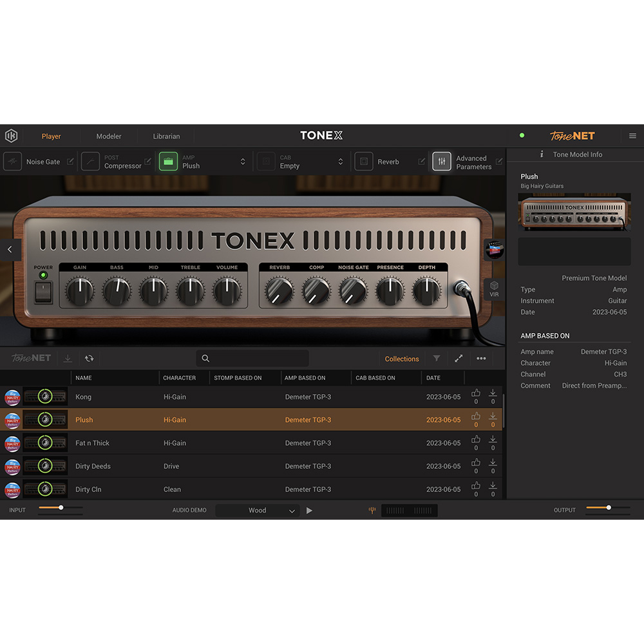Download the Fat n Thick tone
644x644 pixels.
[493, 439]
